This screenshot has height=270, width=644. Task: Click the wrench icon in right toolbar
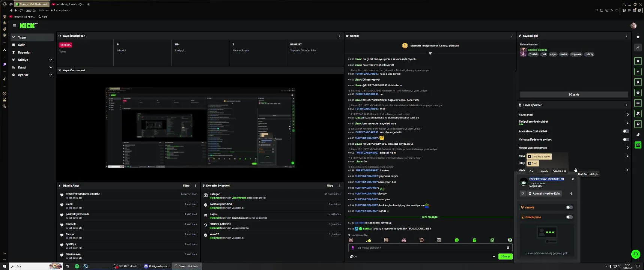pos(638,124)
